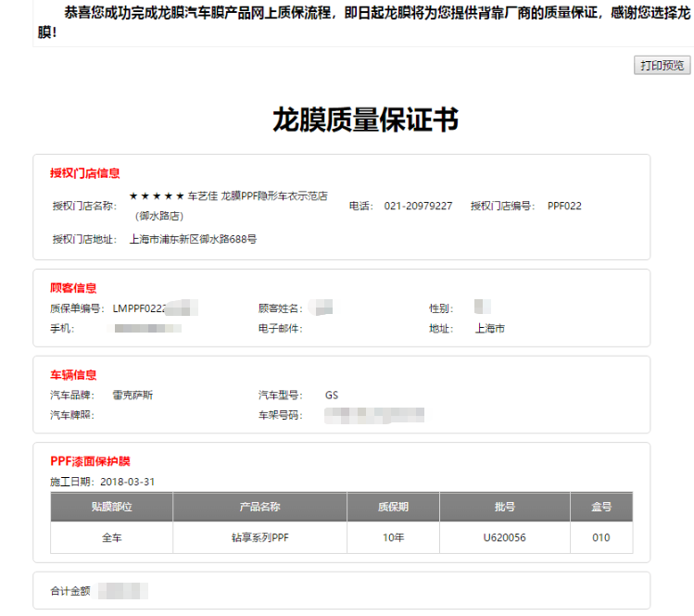Click the 盒号 column header
This screenshot has height=616, width=694.
coord(601,507)
